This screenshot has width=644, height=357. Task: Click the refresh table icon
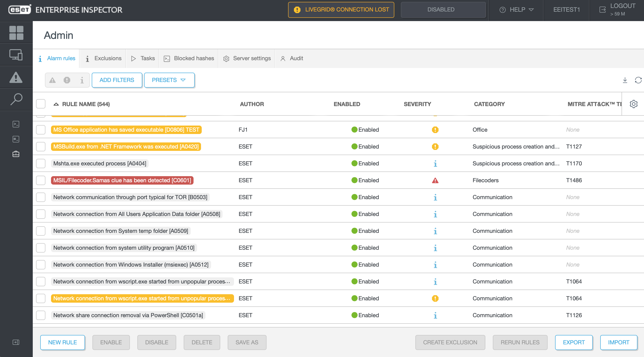pos(638,80)
